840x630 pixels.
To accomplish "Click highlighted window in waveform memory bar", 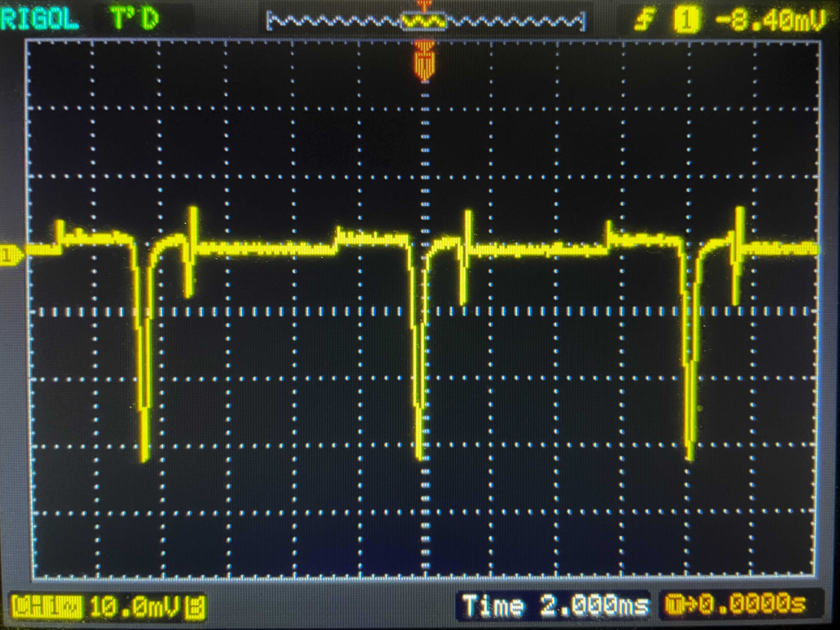I will point(424,21).
